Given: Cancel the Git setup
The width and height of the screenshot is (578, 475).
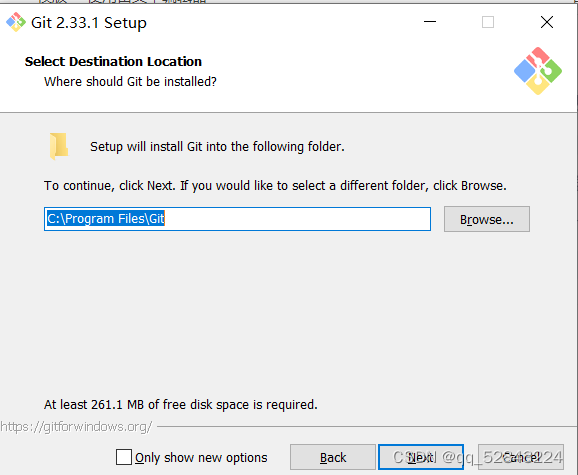Looking at the screenshot, I should [521, 457].
